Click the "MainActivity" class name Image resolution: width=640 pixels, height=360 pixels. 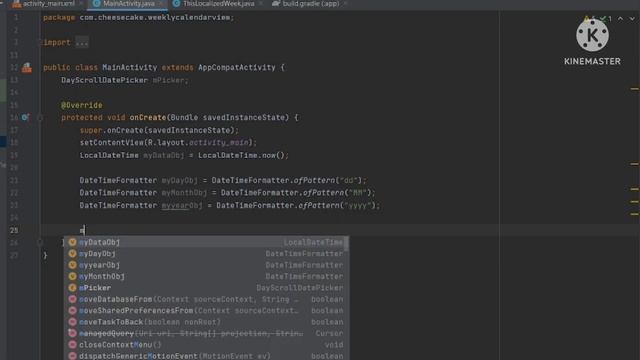coord(130,68)
